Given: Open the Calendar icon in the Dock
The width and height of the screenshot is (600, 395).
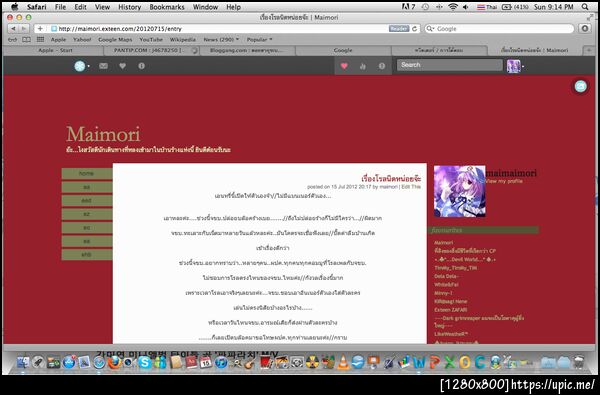Looking at the screenshot, I should pos(206,362).
